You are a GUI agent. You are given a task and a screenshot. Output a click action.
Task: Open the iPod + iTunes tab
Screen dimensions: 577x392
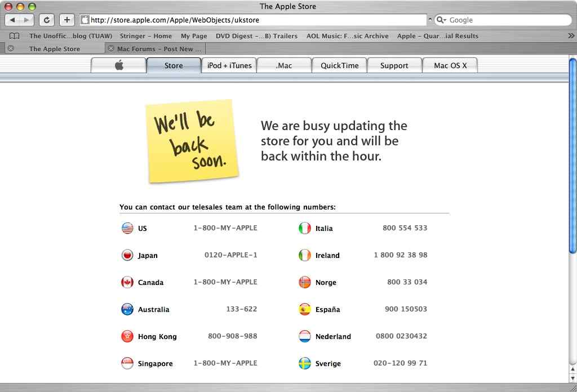click(229, 65)
